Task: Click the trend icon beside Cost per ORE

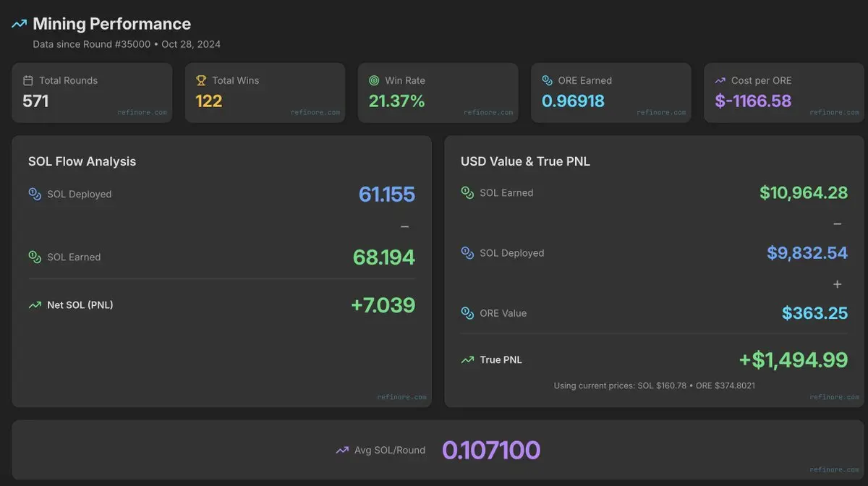Action: point(720,80)
